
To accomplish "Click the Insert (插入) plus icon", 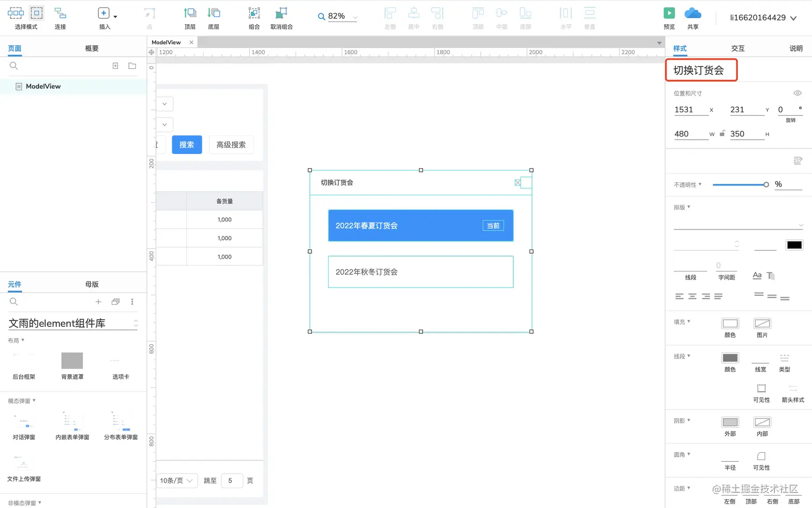I will 104,13.
